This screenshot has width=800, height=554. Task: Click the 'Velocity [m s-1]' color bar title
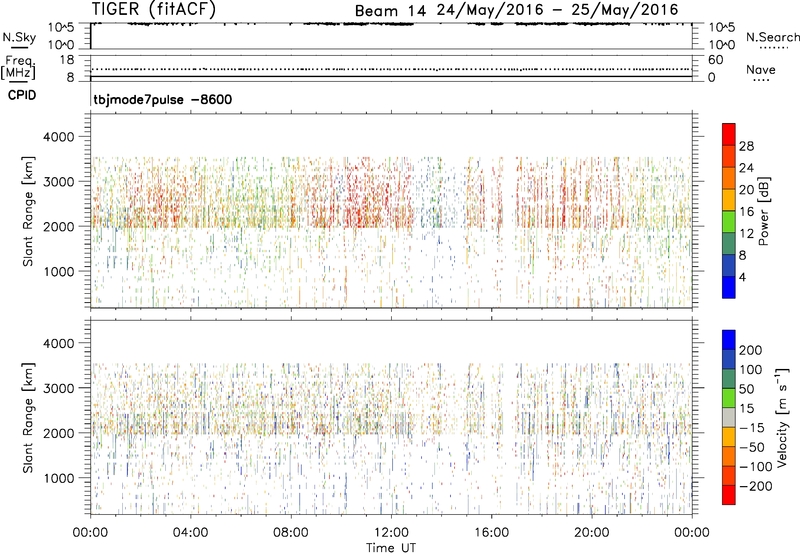(783, 418)
